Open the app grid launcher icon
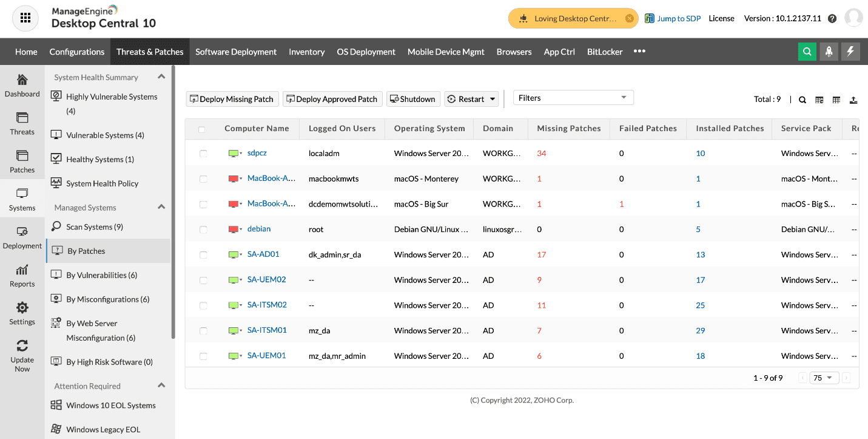The width and height of the screenshot is (868, 439). [x=25, y=19]
